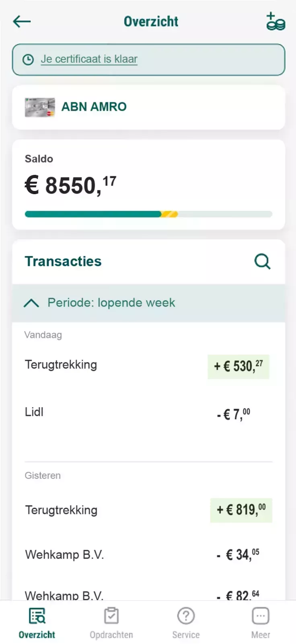This screenshot has width=296, height=644.
Task: Switch to the Service tab label
Action: (186, 635)
